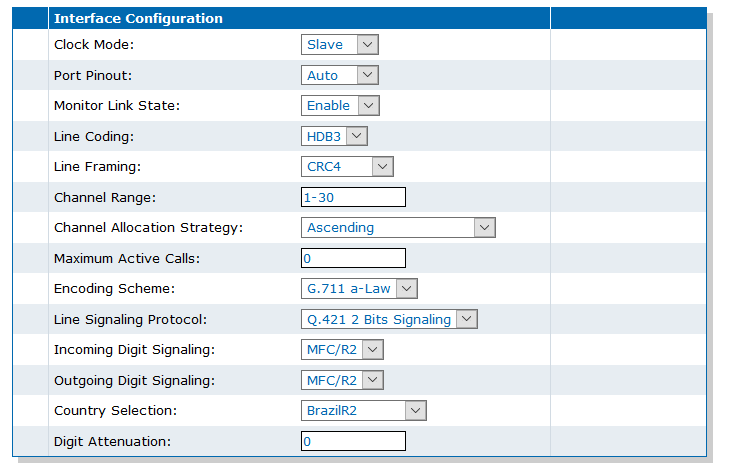Image resolution: width=743 pixels, height=471 pixels.
Task: Click the G.711 a-Law dropdown arrow
Action: click(407, 289)
